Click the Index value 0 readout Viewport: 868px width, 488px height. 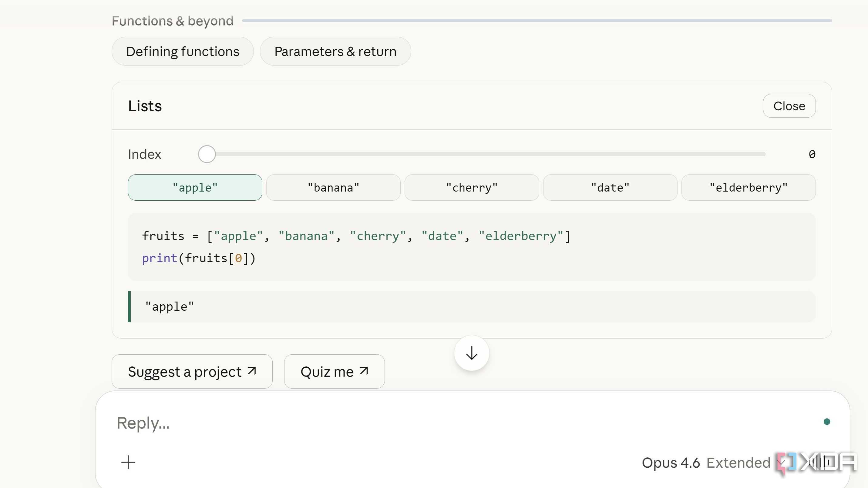click(x=812, y=154)
